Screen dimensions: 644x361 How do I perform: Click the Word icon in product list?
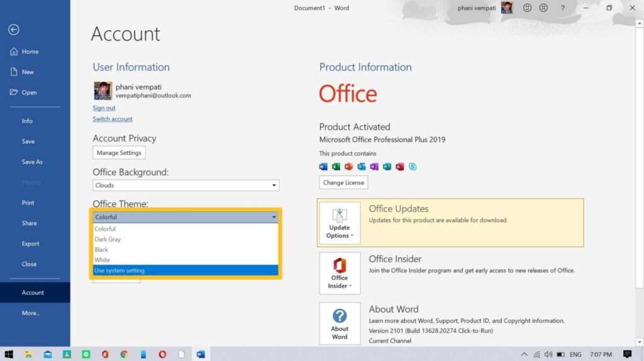(x=323, y=166)
